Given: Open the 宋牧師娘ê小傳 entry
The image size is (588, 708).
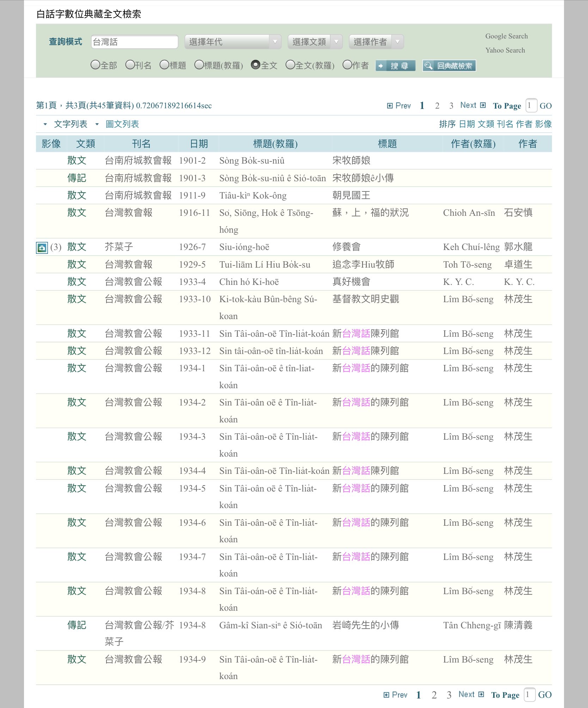Looking at the screenshot, I should [x=363, y=178].
